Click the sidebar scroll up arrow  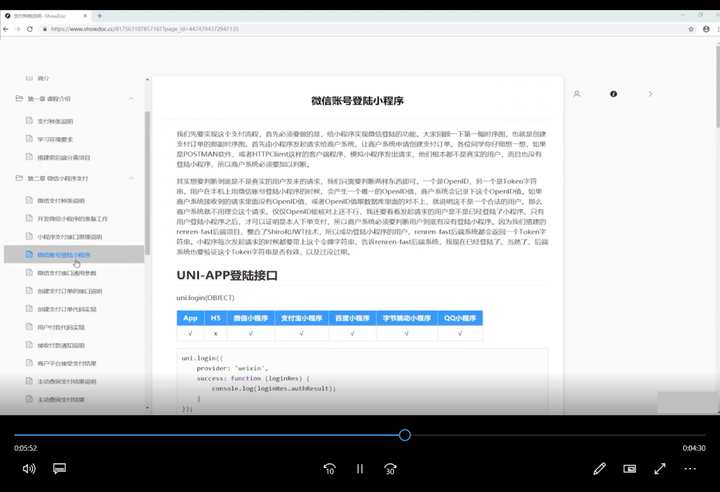tap(147, 79)
